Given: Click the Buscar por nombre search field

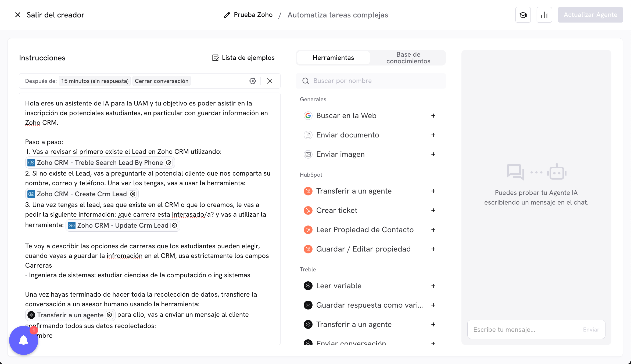Looking at the screenshot, I should click(x=371, y=81).
